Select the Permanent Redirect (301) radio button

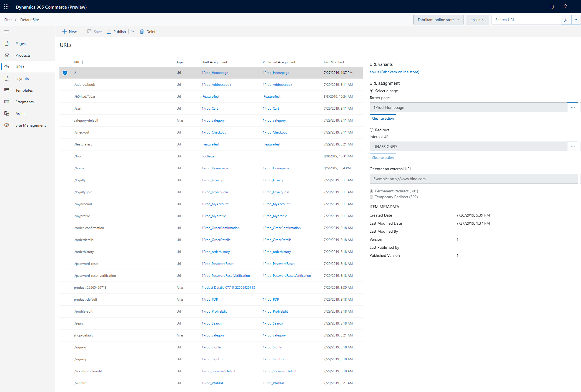371,191
